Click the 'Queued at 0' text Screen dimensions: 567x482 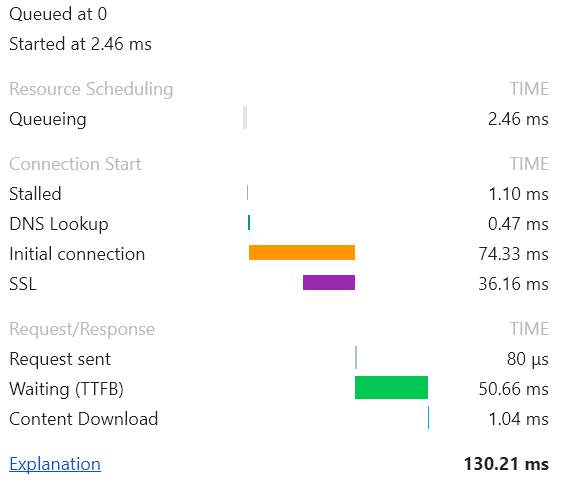(58, 14)
